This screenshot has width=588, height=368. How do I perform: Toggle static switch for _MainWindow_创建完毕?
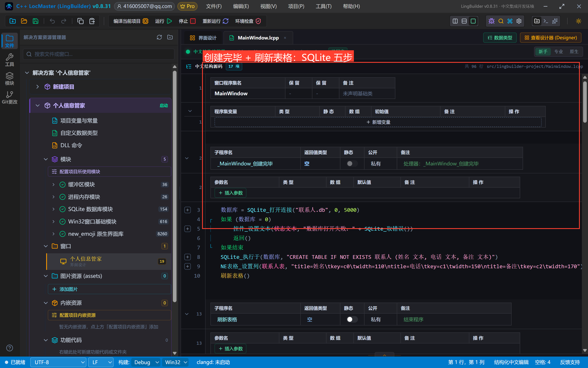352,164
